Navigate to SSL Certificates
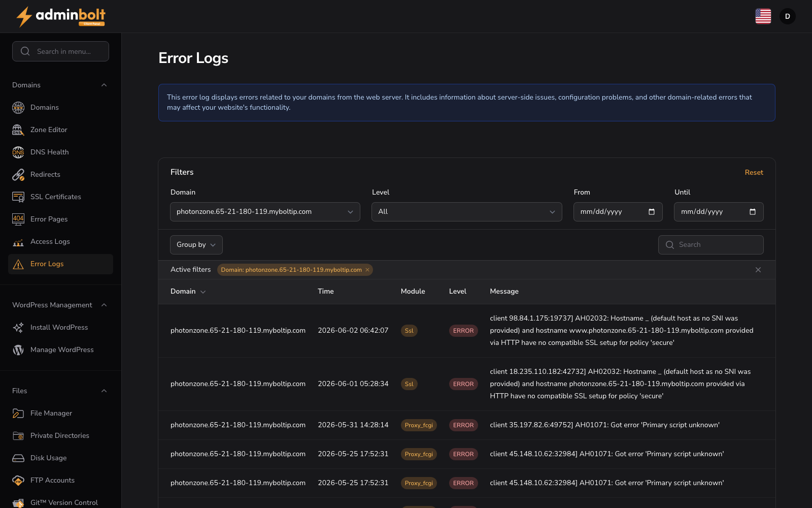This screenshot has width=812, height=508. tap(60, 197)
